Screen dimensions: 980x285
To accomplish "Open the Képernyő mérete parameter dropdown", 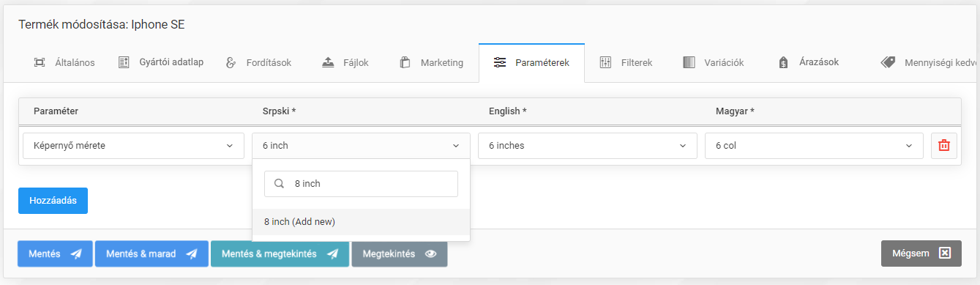I will [133, 146].
